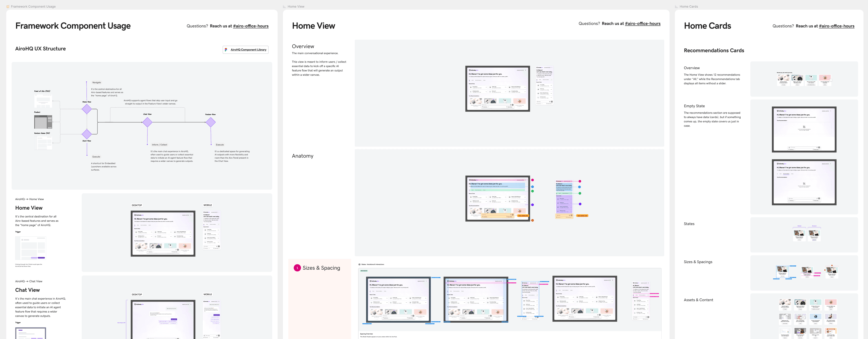Open the AiroHQ Component Library link
The width and height of the screenshot is (868, 339).
point(248,50)
